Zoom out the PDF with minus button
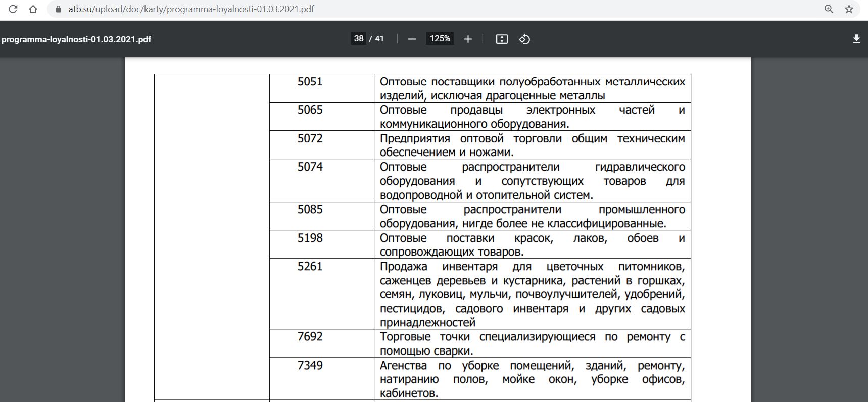Viewport: 868px width, 402px height. click(x=412, y=39)
